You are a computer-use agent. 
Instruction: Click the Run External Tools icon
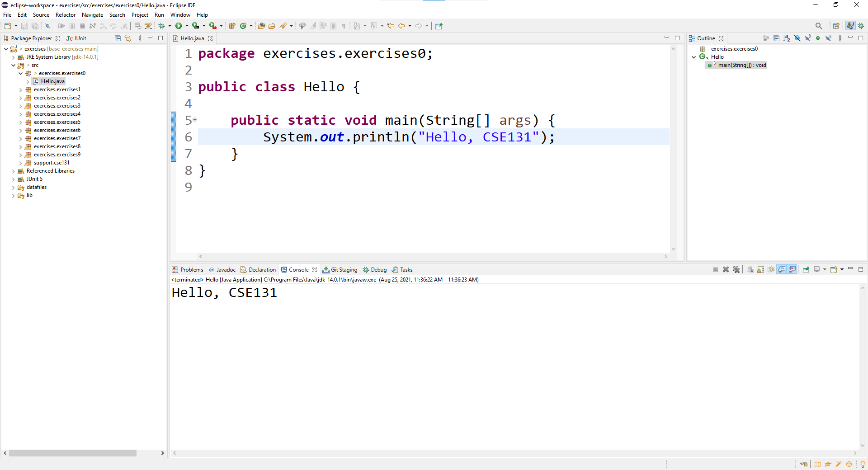point(212,26)
